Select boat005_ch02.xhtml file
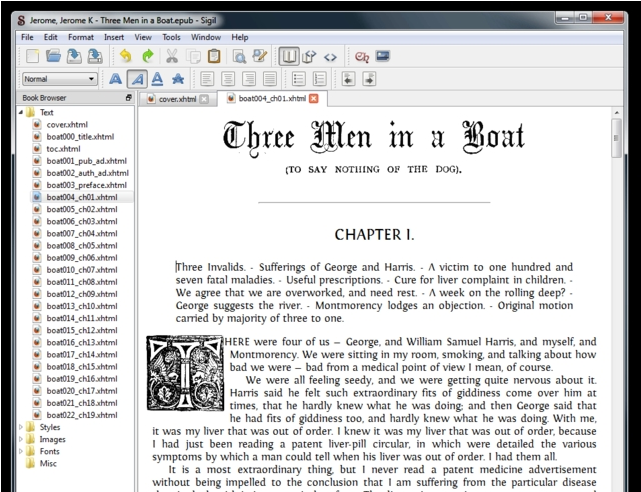Screen dimensions: 641x492 pyautogui.click(x=82, y=209)
